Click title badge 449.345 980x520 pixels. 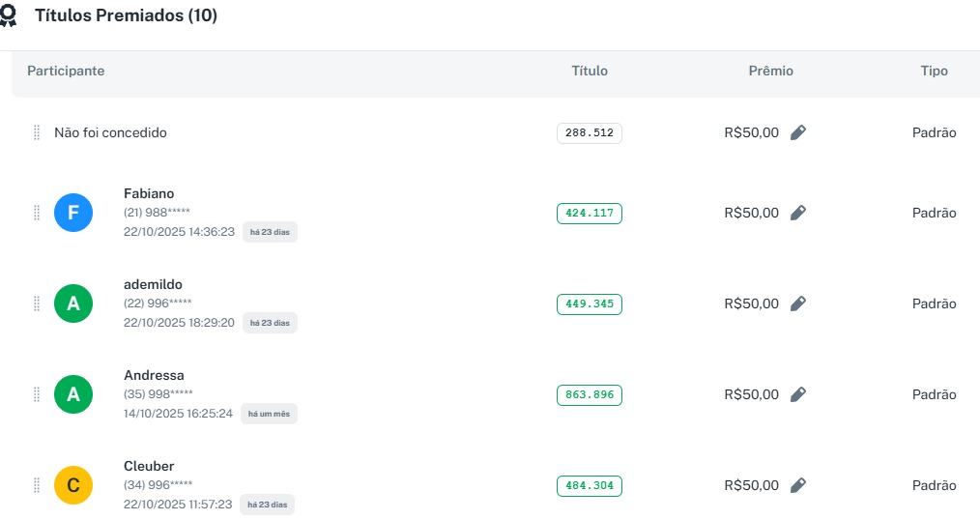[590, 303]
